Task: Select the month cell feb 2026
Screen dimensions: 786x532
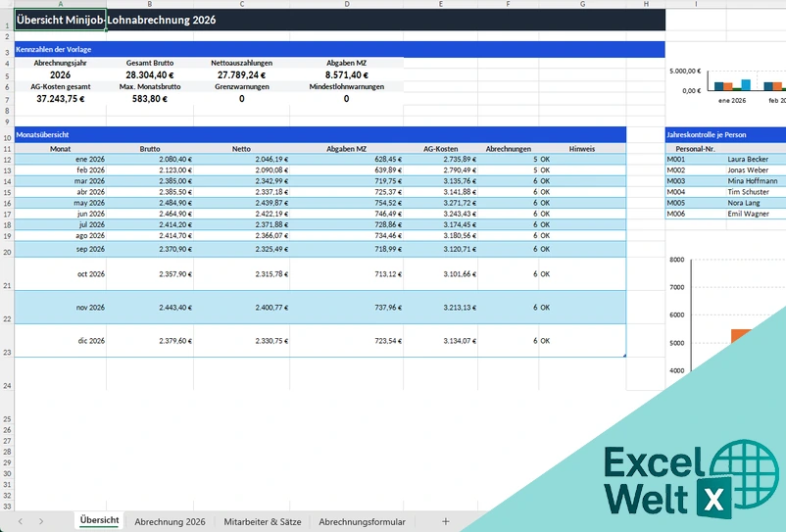Action: [60, 170]
